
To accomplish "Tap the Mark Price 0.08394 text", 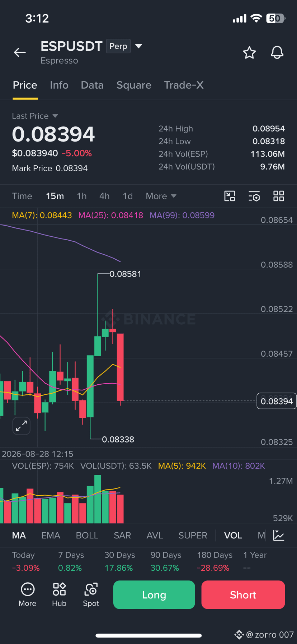I will click(x=50, y=168).
